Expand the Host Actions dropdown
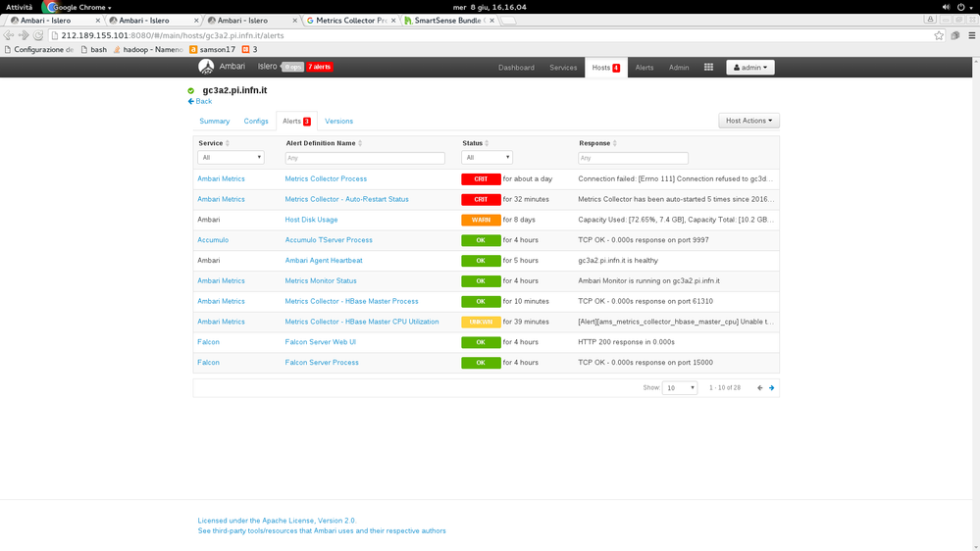The height and width of the screenshot is (551, 980). (x=748, y=121)
